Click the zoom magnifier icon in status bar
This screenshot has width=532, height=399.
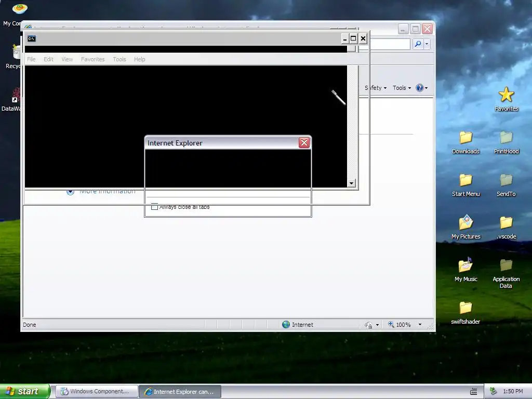pos(391,325)
